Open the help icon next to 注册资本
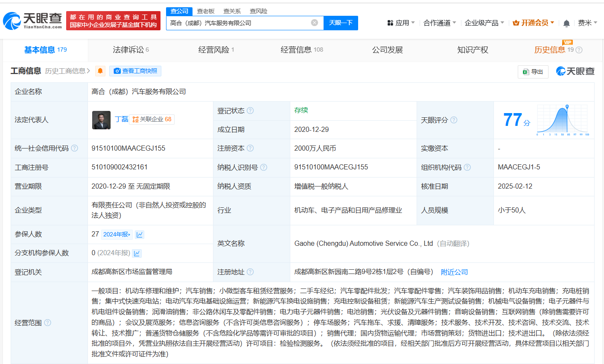 (250, 148)
